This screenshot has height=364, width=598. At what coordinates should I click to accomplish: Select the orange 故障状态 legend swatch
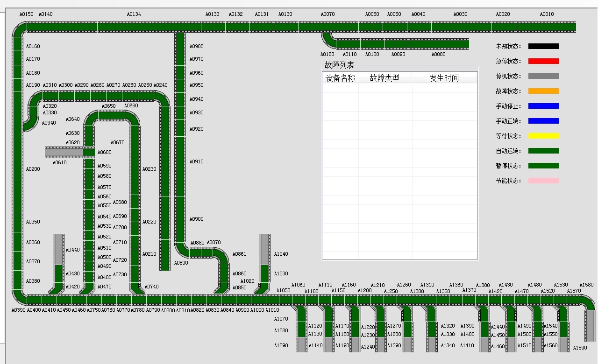[x=543, y=91]
